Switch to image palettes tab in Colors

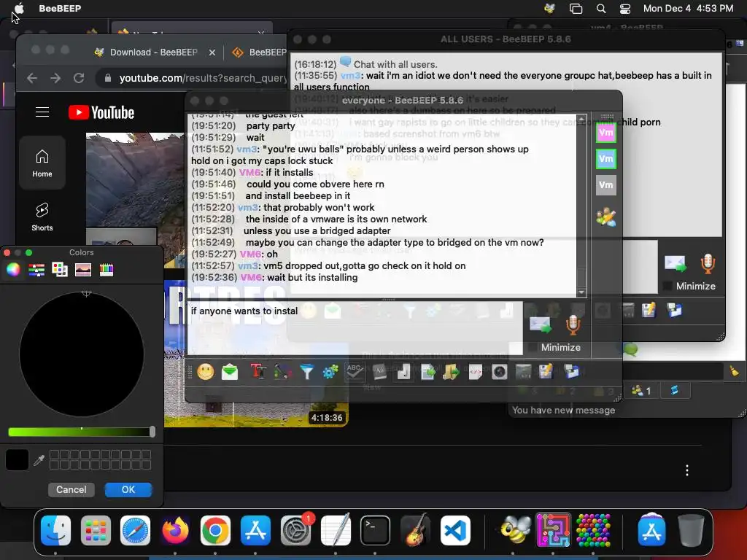(83, 270)
